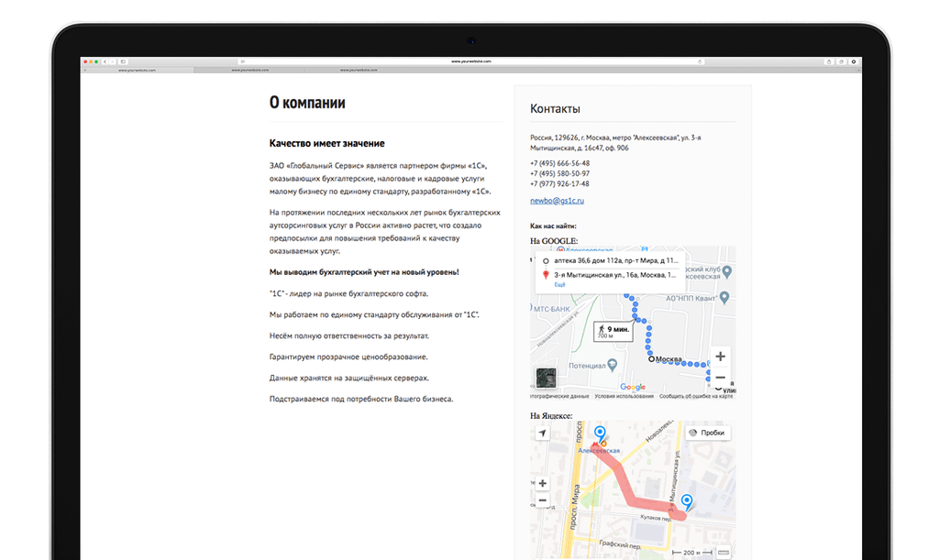Open the browser share icon
Image resolution: width=939 pixels, height=560 pixels.
click(829, 61)
